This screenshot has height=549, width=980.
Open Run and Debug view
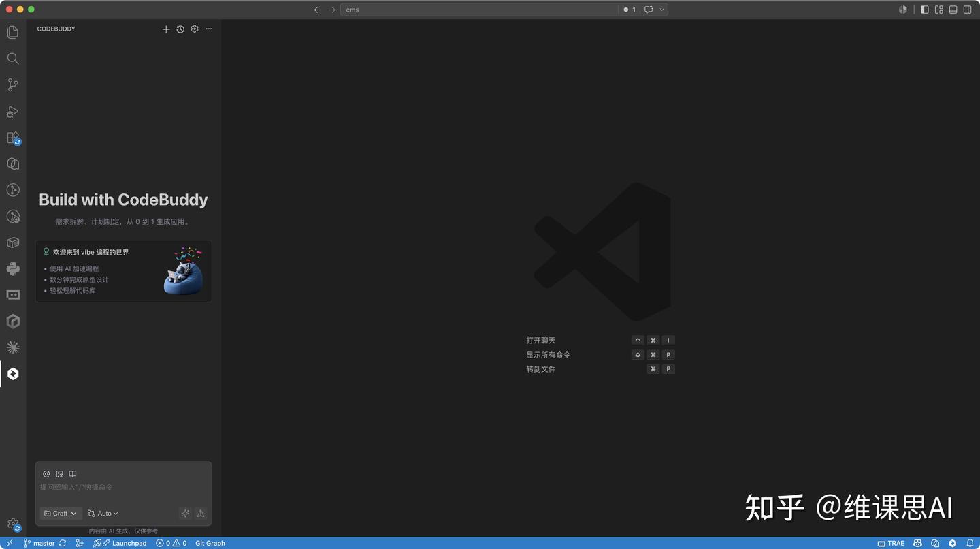[x=13, y=112]
